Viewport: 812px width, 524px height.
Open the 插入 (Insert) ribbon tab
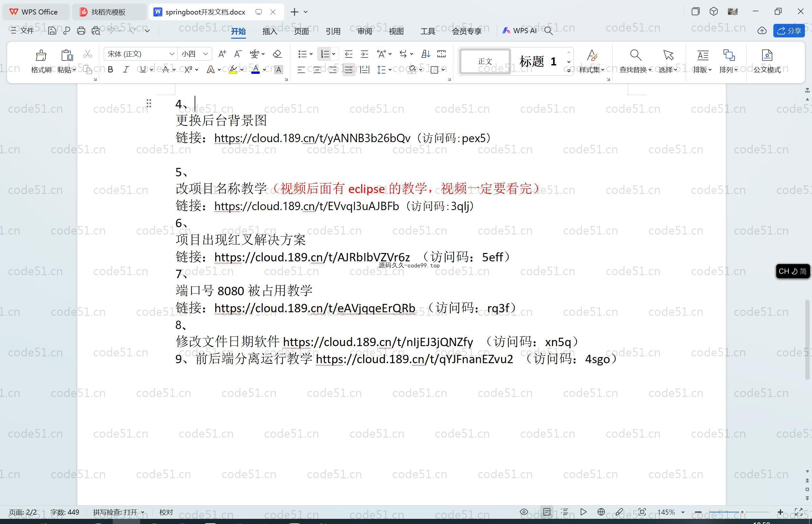coord(270,31)
